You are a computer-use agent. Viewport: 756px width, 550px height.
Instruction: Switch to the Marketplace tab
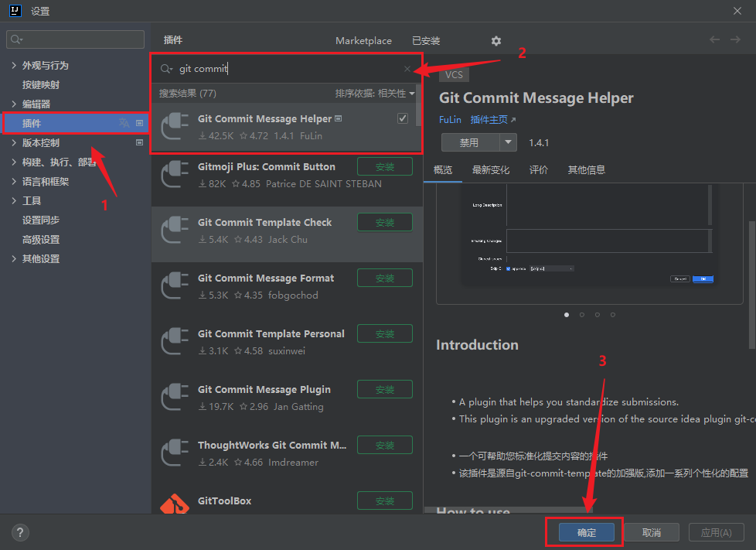(x=363, y=41)
